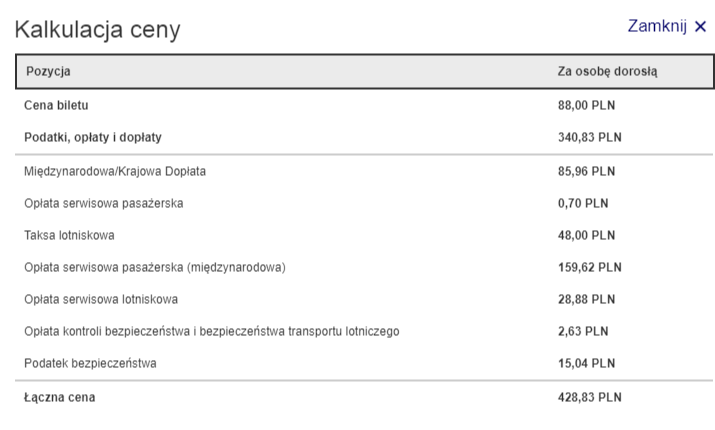Click the Cena biletu row label
715x430 pixels.
point(56,105)
